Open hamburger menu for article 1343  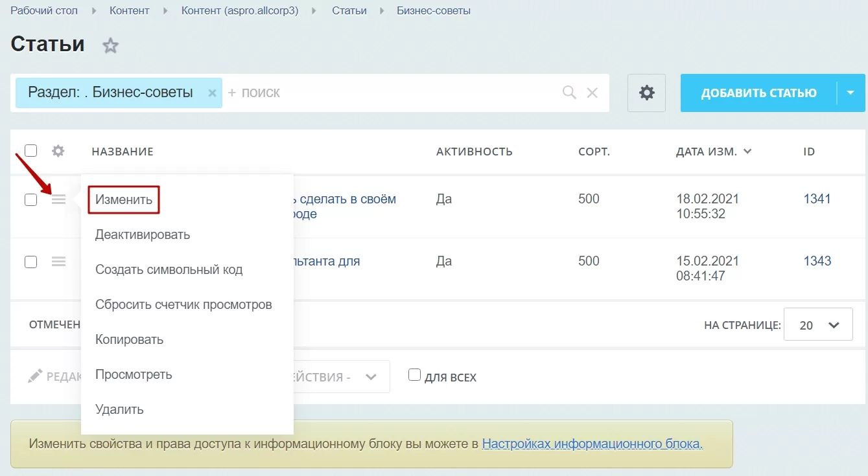(x=59, y=262)
